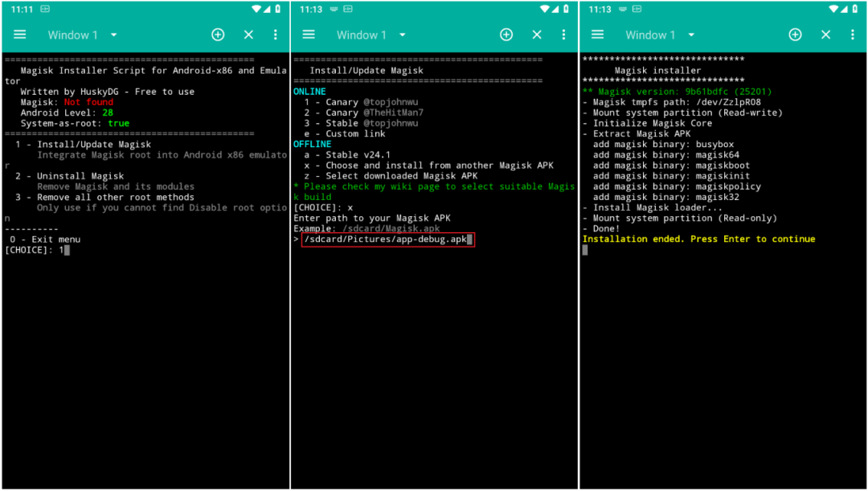Expand Window 1 dropdown in the middle screen

[x=403, y=35]
